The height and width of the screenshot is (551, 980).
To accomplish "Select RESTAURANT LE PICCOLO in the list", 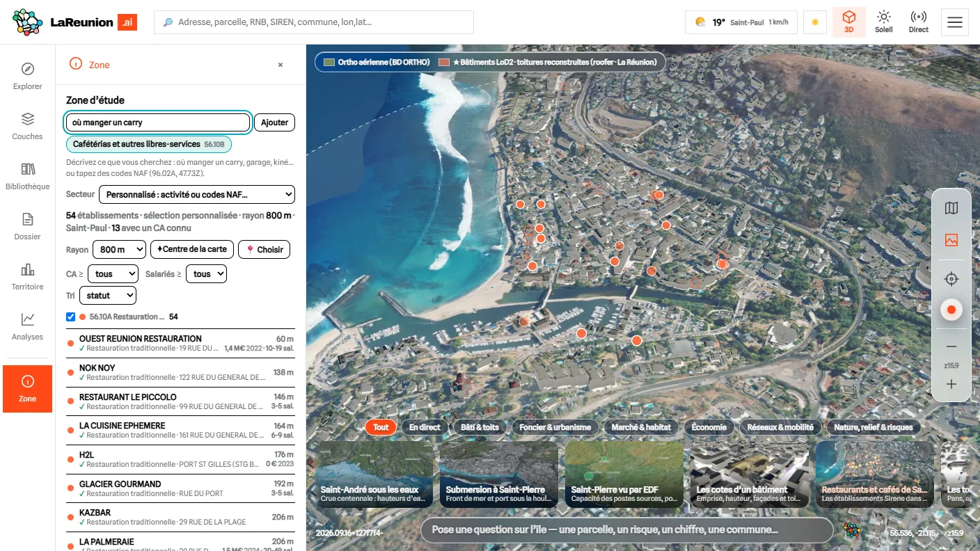I will [180, 402].
